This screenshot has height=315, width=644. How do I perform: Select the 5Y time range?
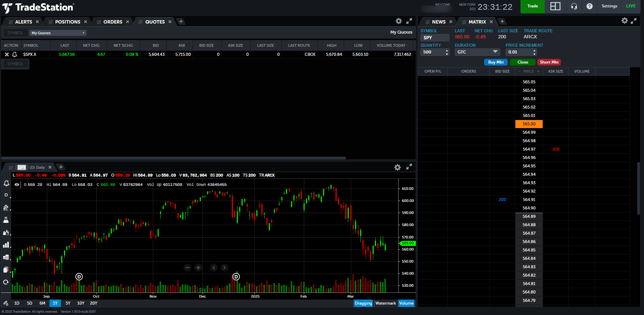(x=68, y=303)
